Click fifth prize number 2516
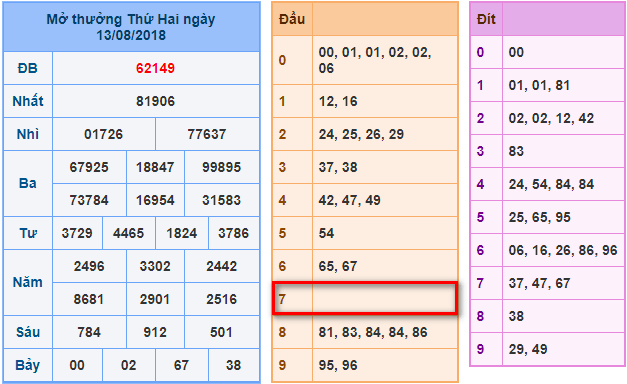Image resolution: width=627 pixels, height=384 pixels. tap(221, 299)
